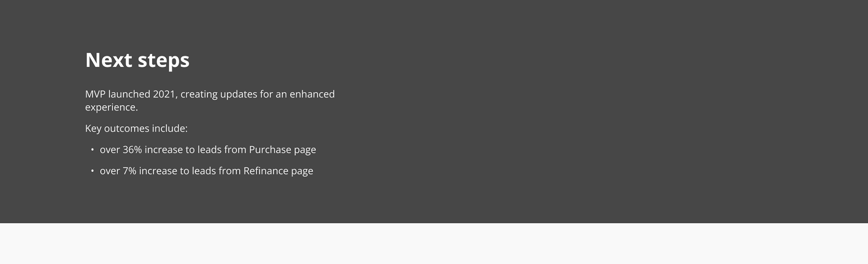
Task: Click the bullet dot before the 7% item
Action: pos(92,171)
